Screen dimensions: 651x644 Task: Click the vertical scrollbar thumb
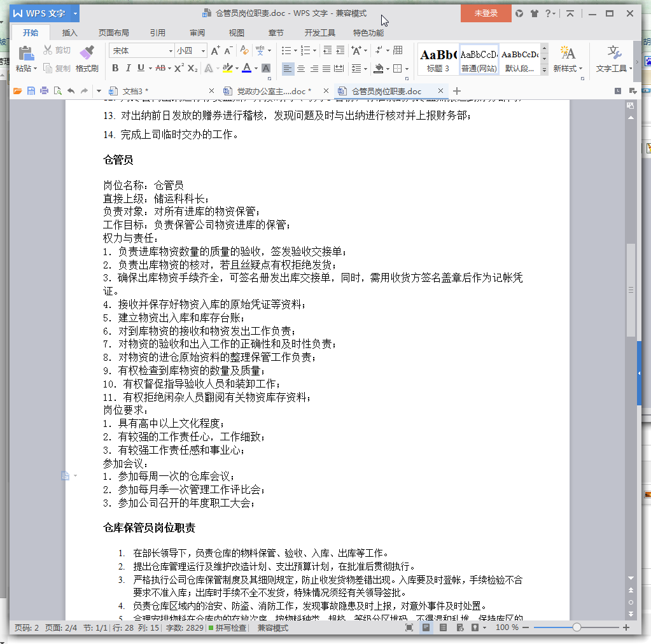(x=631, y=290)
